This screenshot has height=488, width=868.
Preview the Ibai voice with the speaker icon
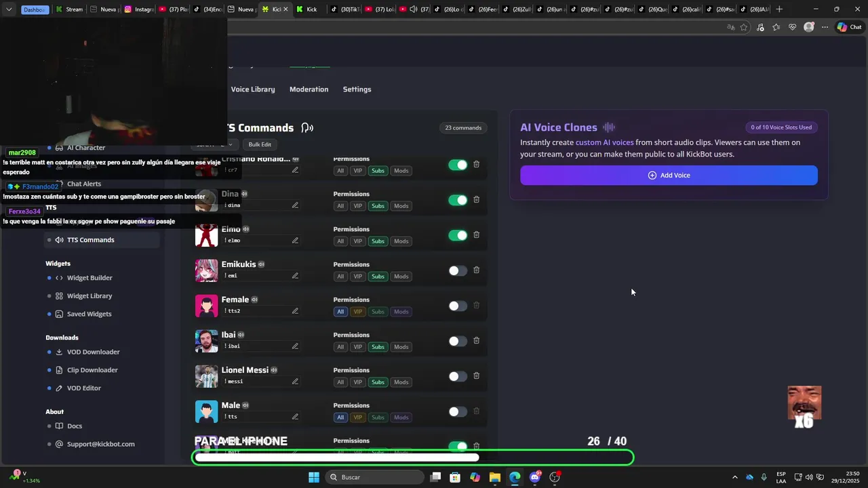[241, 335]
